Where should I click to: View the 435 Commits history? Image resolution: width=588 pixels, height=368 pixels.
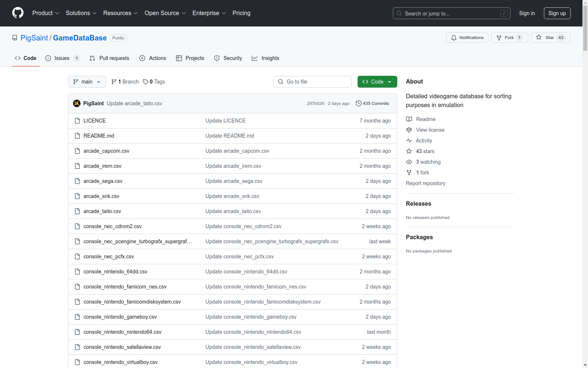tap(372, 103)
